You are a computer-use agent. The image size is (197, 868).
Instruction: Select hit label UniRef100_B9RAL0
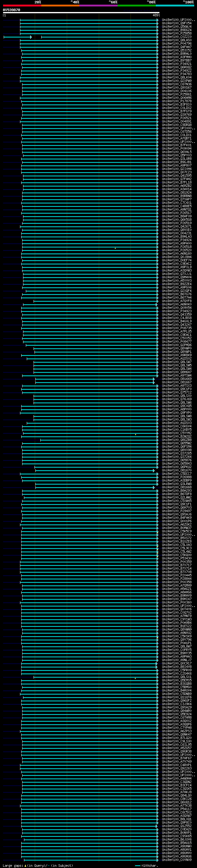[x=176, y=54]
